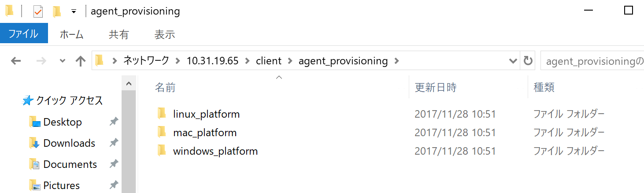
Task: Expand the address bar history dropdown
Action: point(513,61)
